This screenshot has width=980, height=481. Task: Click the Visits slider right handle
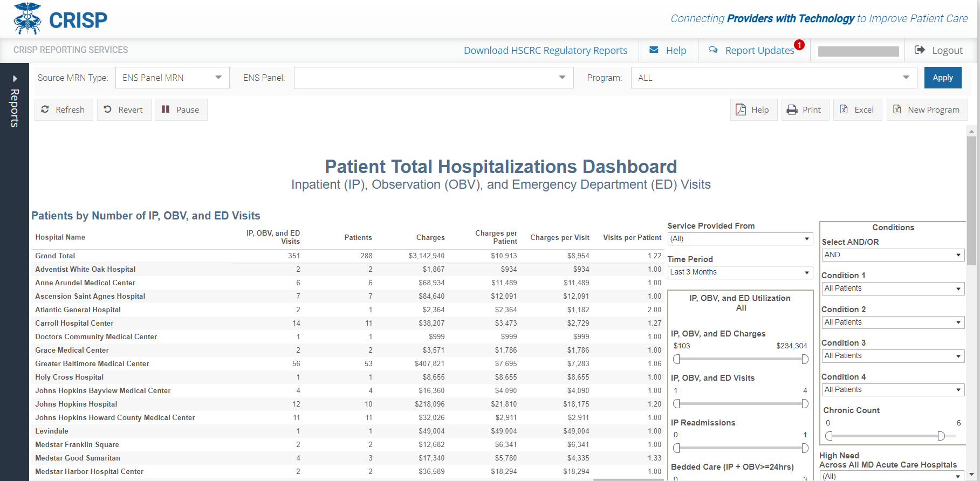point(805,403)
